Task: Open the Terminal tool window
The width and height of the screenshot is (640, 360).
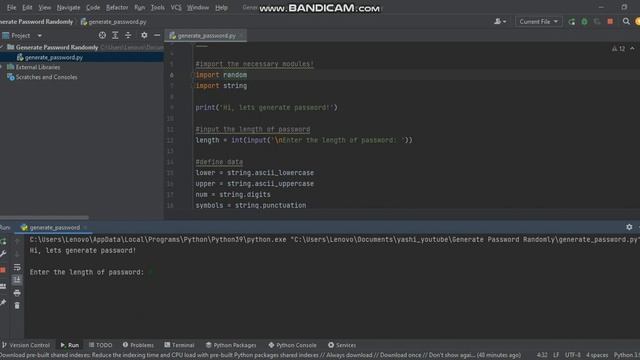Action: [179, 345]
